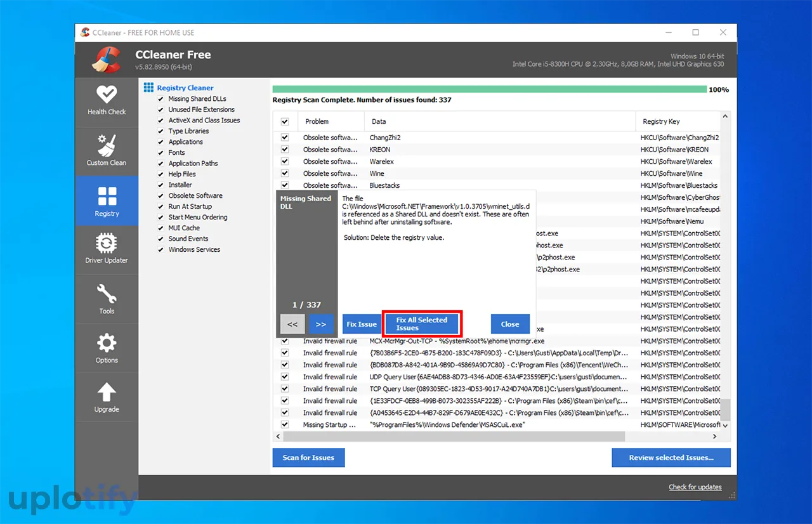Toggle Start Menu Ordering checkbox
The height and width of the screenshot is (524, 812).
coord(160,218)
